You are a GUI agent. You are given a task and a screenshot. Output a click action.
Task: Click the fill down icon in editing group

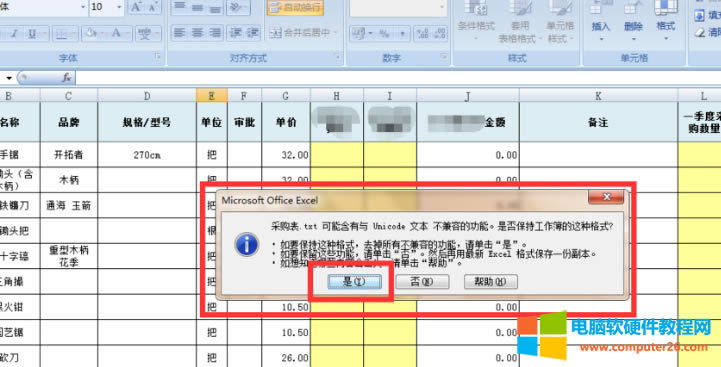699,16
